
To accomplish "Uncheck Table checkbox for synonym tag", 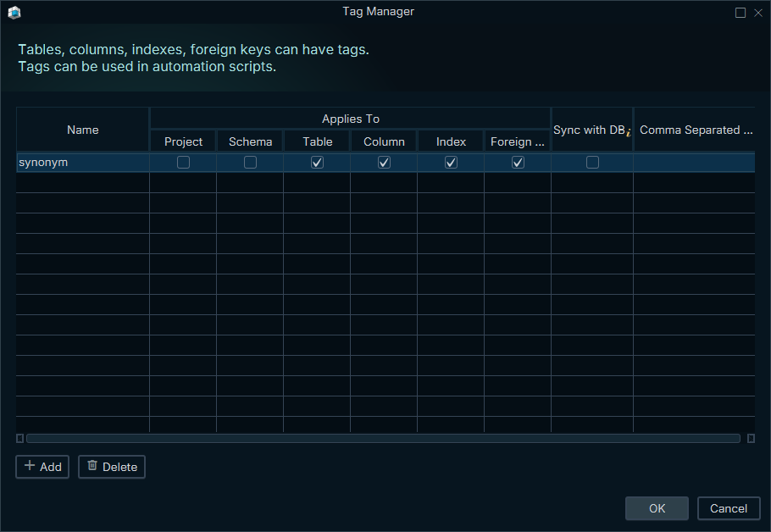I will (x=317, y=163).
